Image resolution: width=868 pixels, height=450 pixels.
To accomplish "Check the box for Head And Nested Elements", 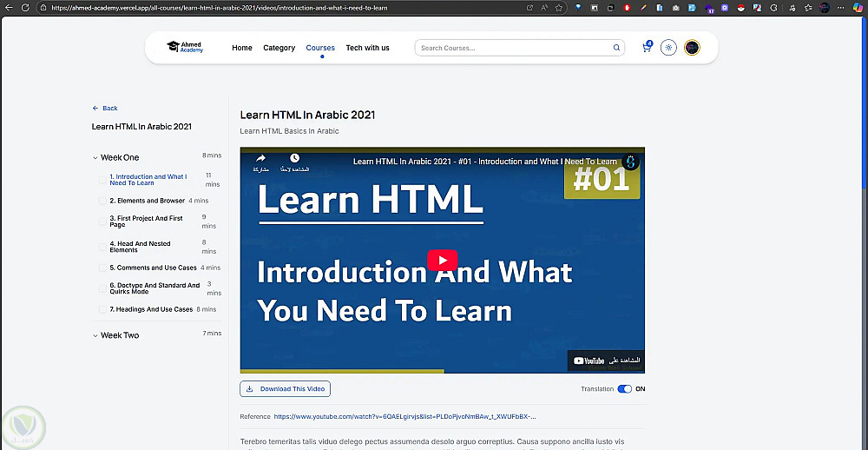I will point(102,248).
